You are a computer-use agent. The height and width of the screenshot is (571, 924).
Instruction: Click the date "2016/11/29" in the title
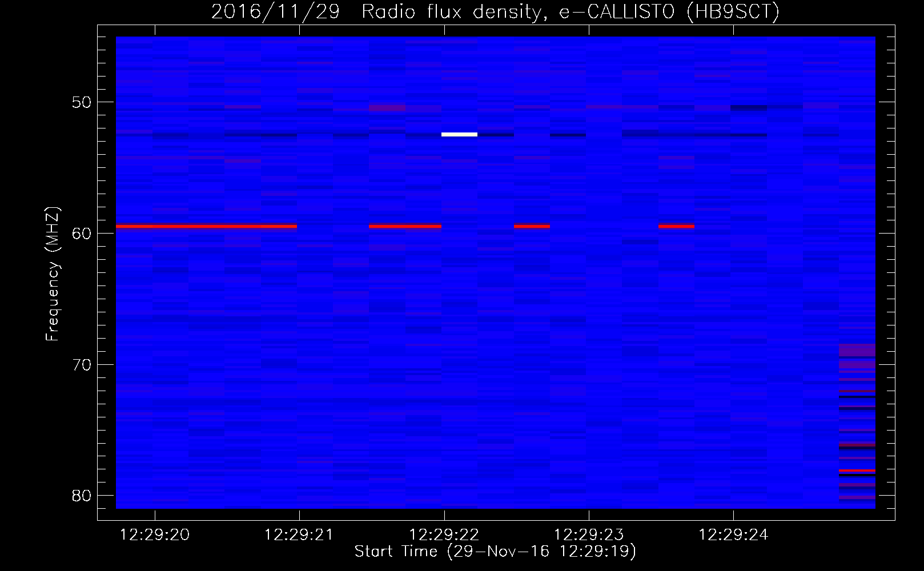point(275,11)
